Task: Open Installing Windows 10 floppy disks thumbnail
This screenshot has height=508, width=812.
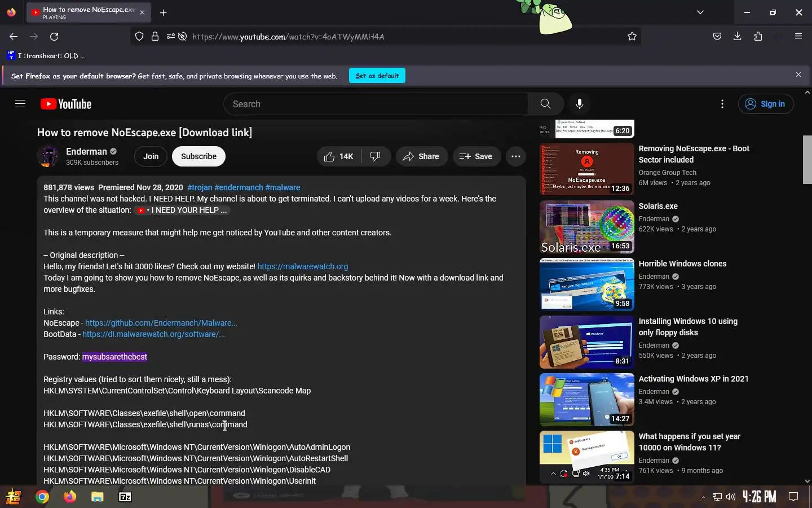Action: (x=586, y=342)
